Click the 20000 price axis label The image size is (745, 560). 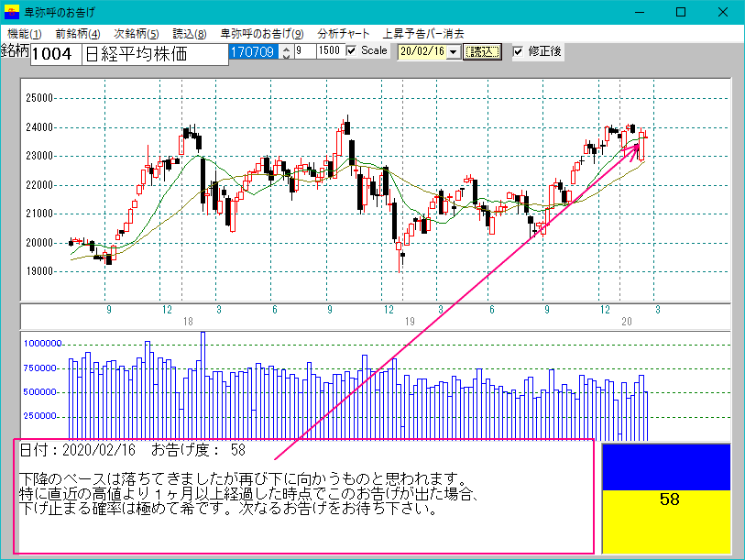point(39,243)
